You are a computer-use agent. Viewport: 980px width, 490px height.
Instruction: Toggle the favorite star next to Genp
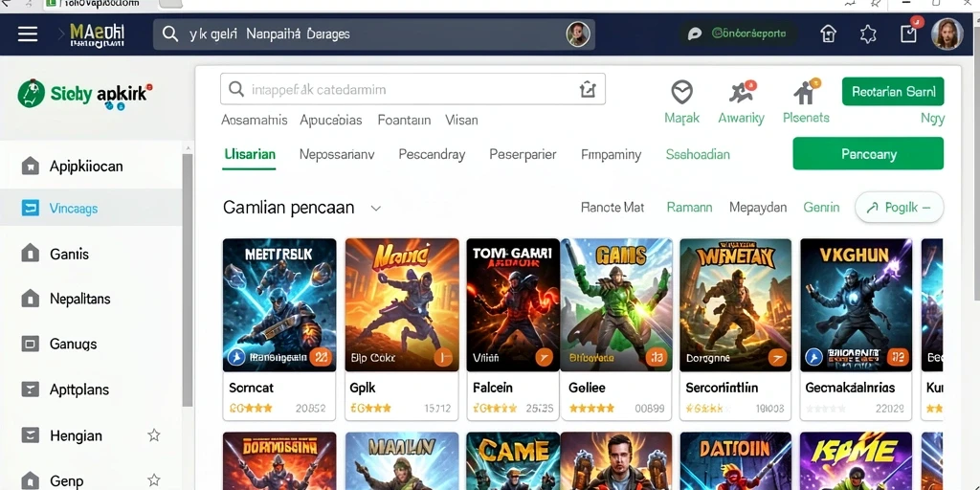click(x=154, y=480)
